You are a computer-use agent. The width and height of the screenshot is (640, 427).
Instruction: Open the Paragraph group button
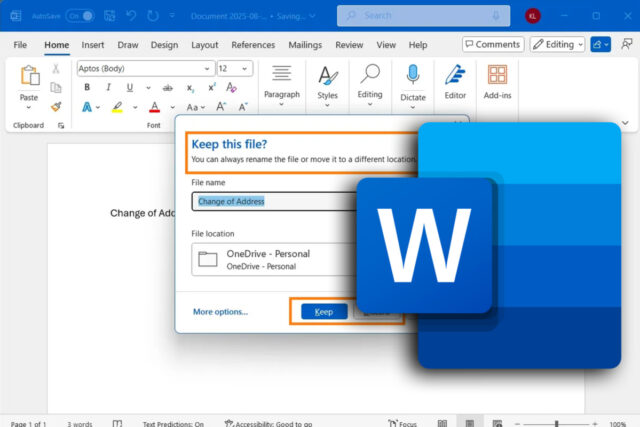(x=282, y=86)
